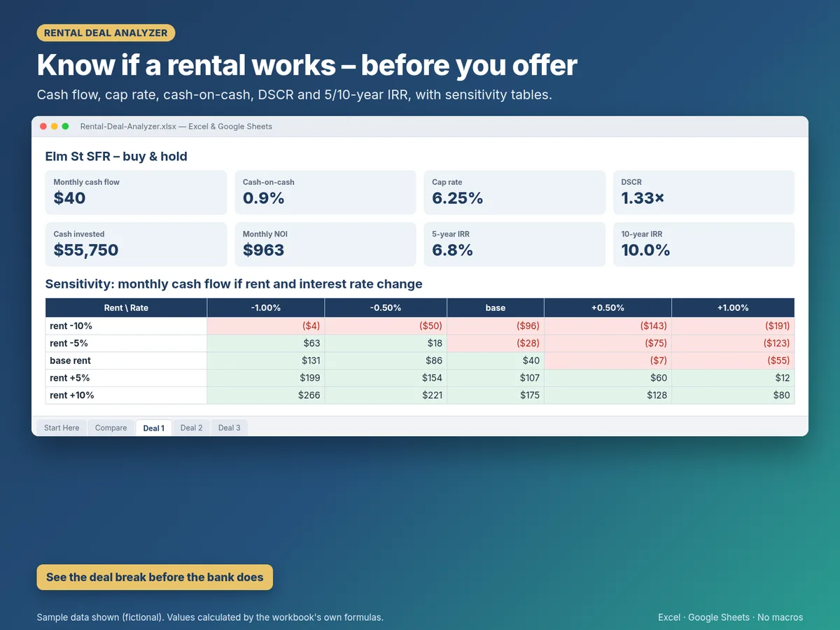Click the $40 cell in base rent row
Image resolution: width=840 pixels, height=630 pixels.
tap(496, 360)
